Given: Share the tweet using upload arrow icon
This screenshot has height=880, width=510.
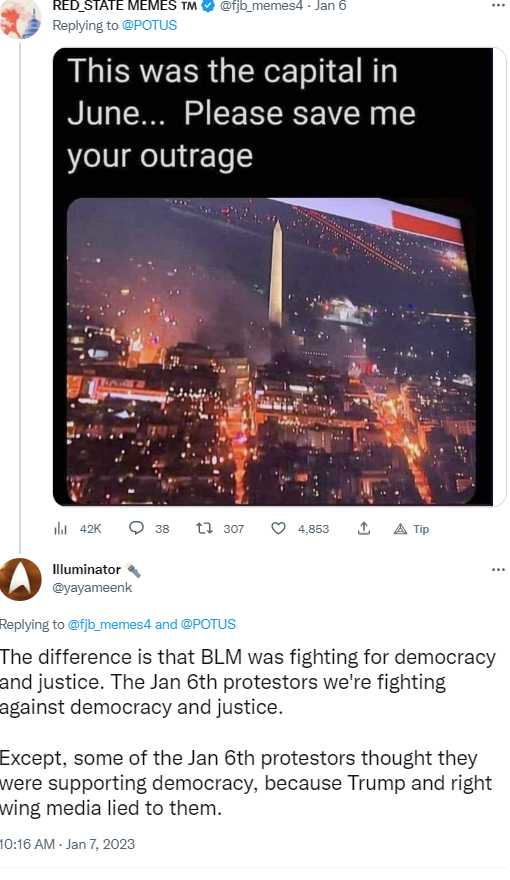Looking at the screenshot, I should click(364, 528).
